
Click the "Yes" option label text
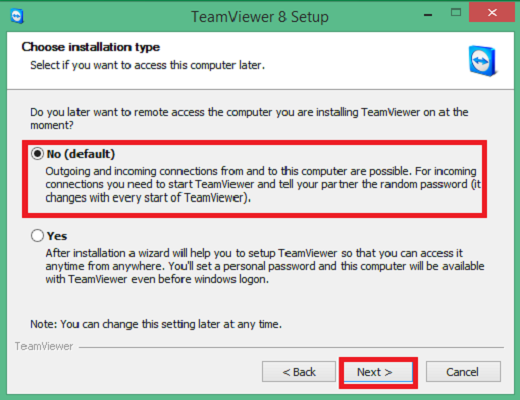[57, 236]
